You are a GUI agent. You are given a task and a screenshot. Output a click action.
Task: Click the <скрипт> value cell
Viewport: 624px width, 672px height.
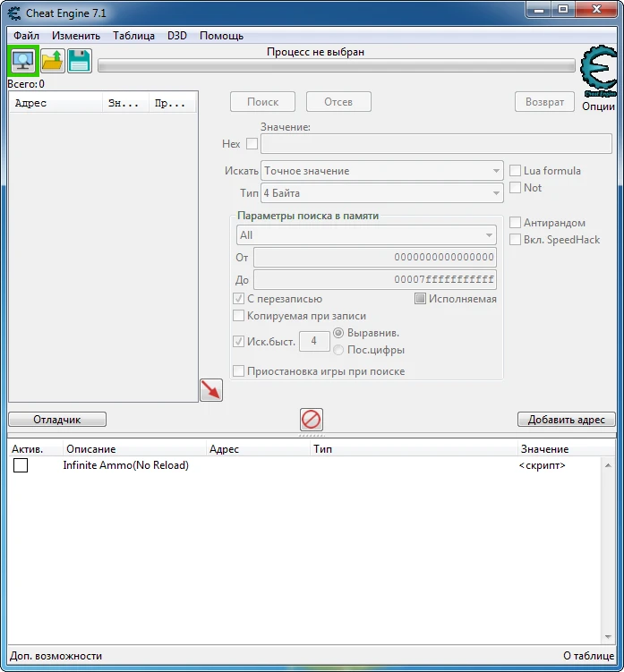point(543,465)
